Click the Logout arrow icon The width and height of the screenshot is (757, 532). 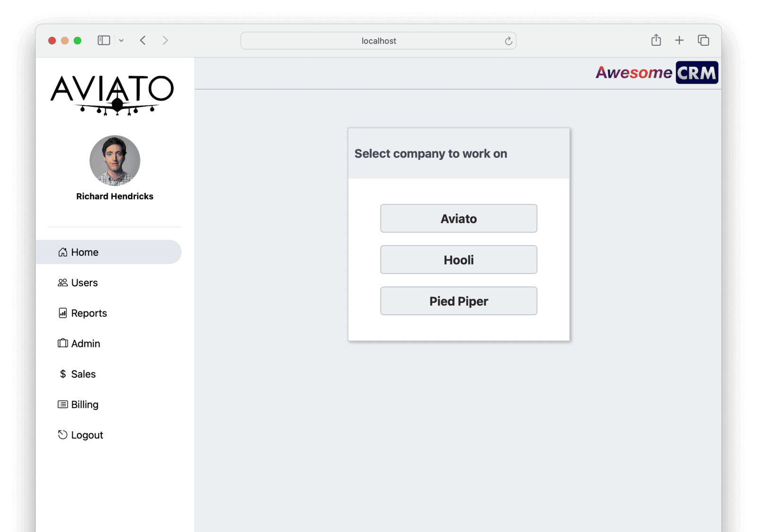[x=62, y=435]
